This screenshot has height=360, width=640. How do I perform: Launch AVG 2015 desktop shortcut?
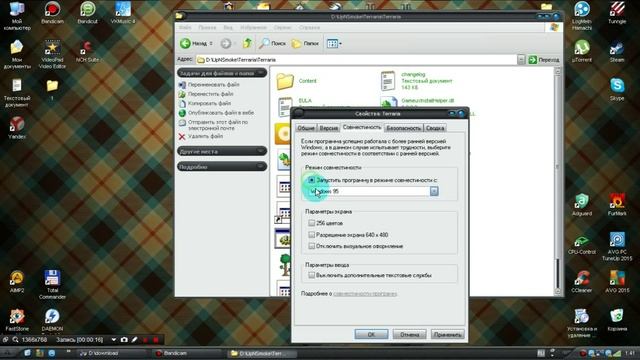pyautogui.click(x=617, y=281)
